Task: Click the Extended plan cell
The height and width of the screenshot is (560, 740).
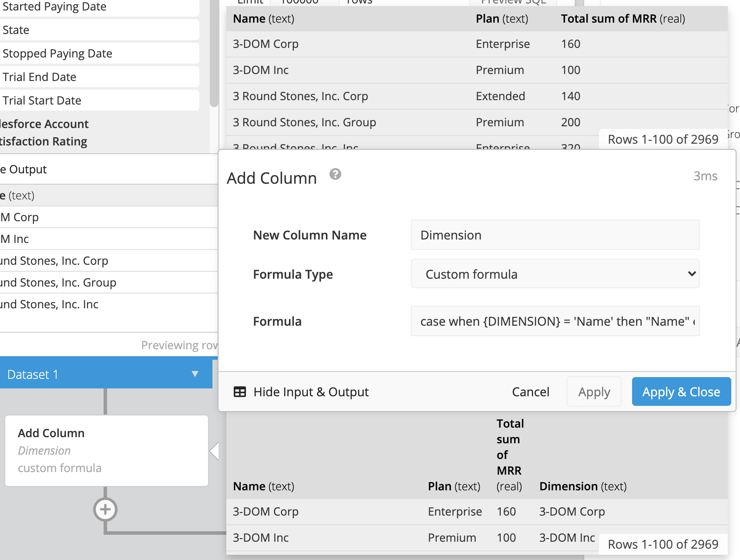Action: [x=500, y=96]
